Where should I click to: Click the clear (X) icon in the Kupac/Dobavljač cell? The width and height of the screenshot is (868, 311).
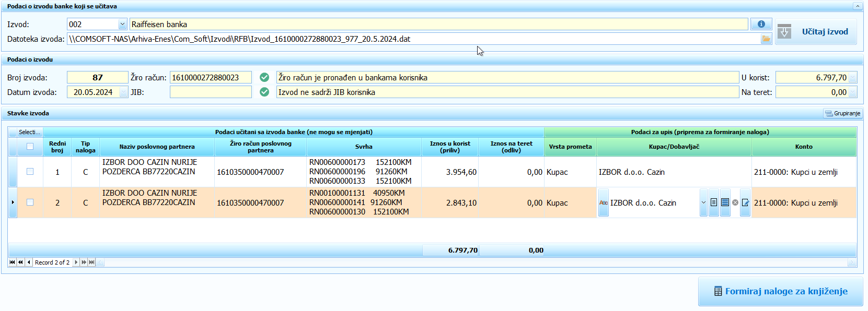click(735, 202)
